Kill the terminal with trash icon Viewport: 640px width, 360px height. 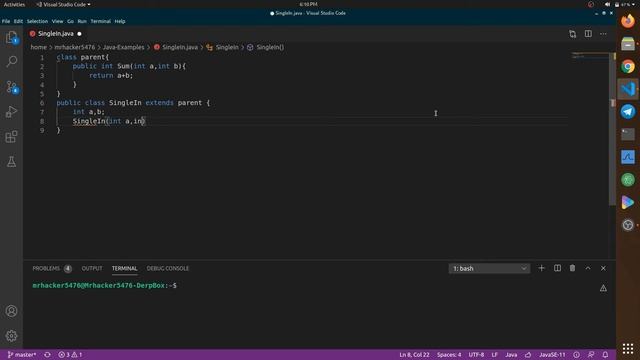point(573,268)
